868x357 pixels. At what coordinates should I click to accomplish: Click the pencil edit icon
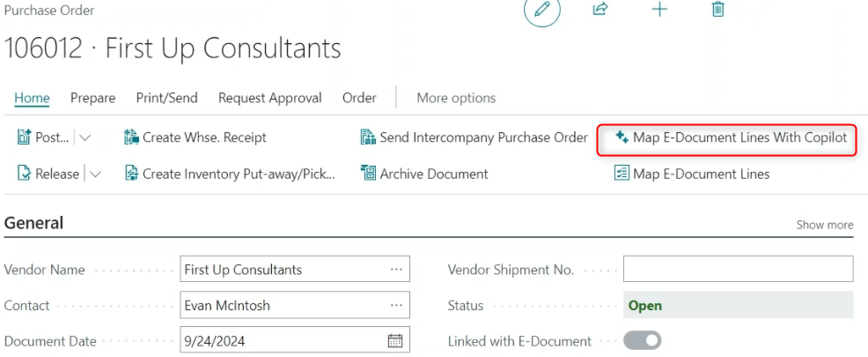(x=542, y=10)
